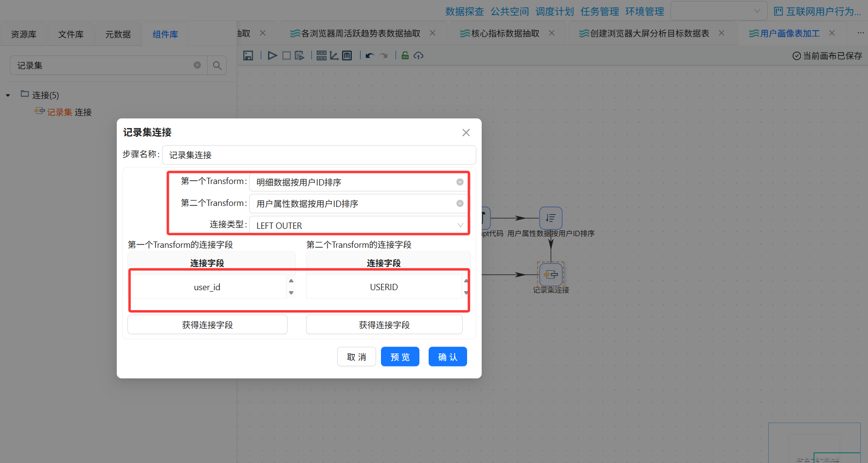Open the 各浏览器周活跃趋势表数据抽取 tab
This screenshot has height=463, width=868.
click(x=361, y=33)
